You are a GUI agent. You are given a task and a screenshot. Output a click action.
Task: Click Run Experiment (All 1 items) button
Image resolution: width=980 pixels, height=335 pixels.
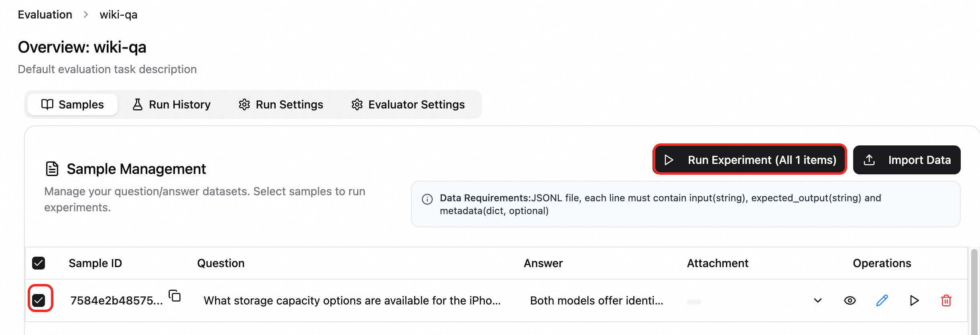pos(749,160)
